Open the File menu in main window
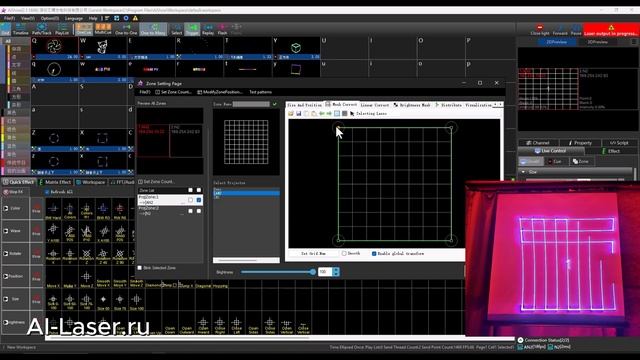This screenshot has height=360, width=640. point(9,18)
